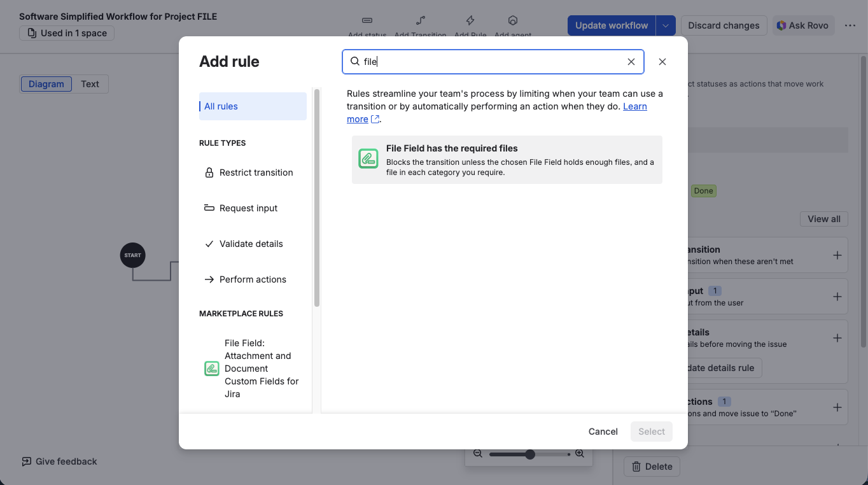Viewport: 868px width, 485px height.
Task: Click View all rules button
Action: pyautogui.click(x=824, y=219)
